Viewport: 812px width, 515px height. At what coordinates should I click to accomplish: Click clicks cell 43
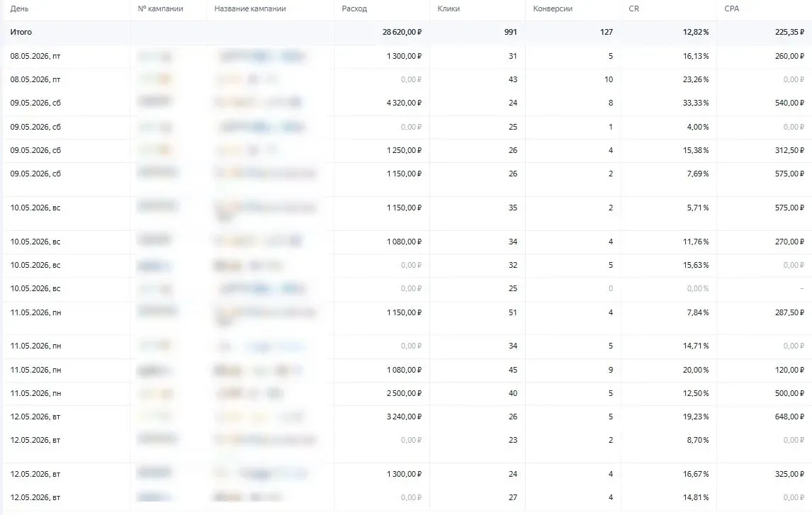[513, 79]
